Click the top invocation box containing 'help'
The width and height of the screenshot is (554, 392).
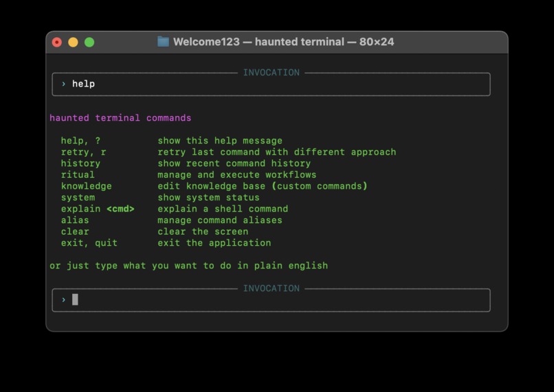271,84
